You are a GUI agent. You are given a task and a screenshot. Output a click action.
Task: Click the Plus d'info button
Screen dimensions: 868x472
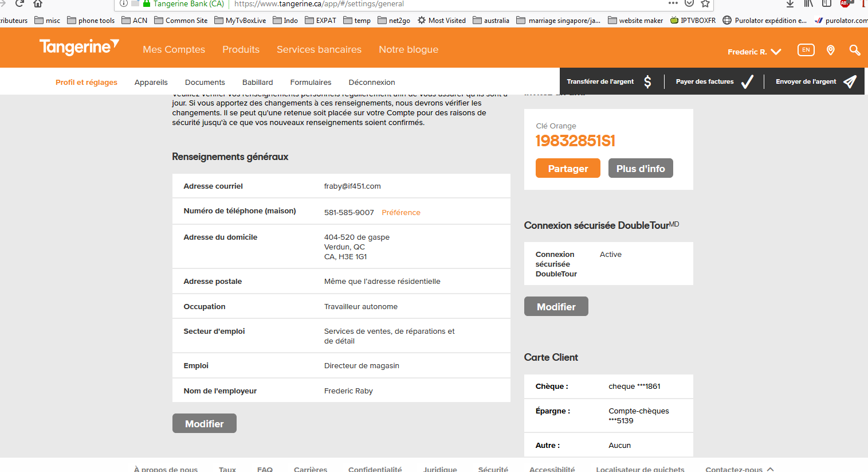[x=641, y=168]
